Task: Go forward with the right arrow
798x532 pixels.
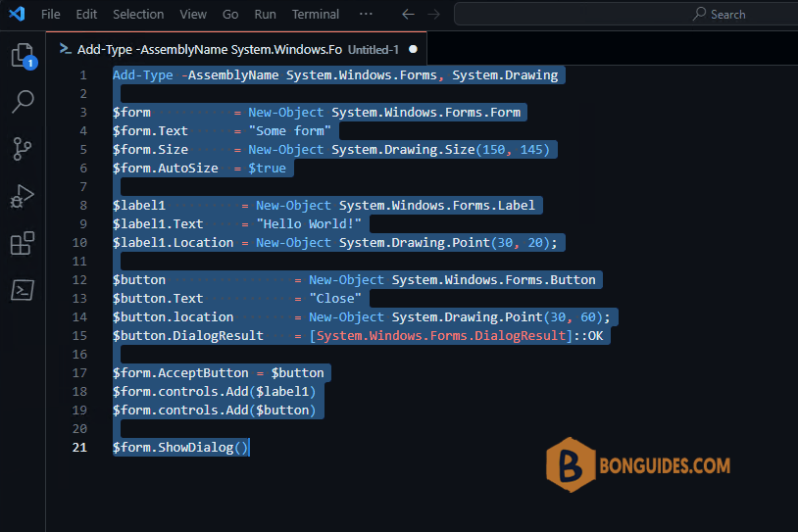Action: click(x=433, y=15)
